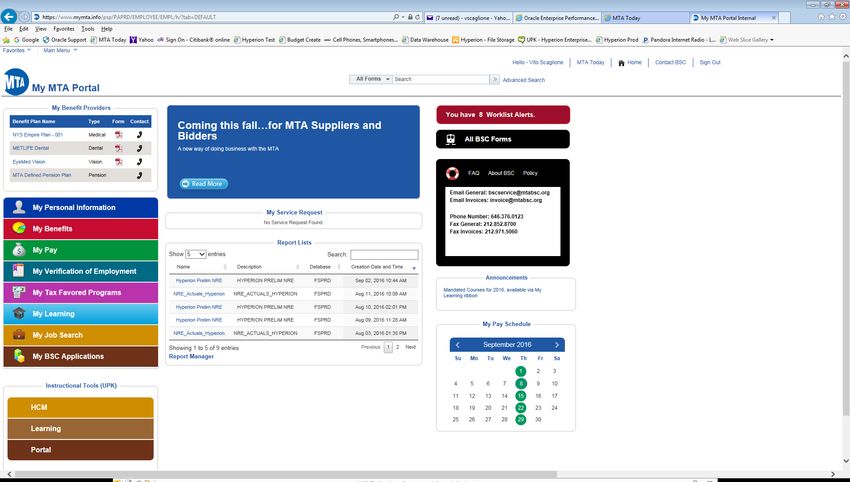The width and height of the screenshot is (850, 482).
Task: Expand the Favorites dropdown menu
Action: (x=16, y=50)
